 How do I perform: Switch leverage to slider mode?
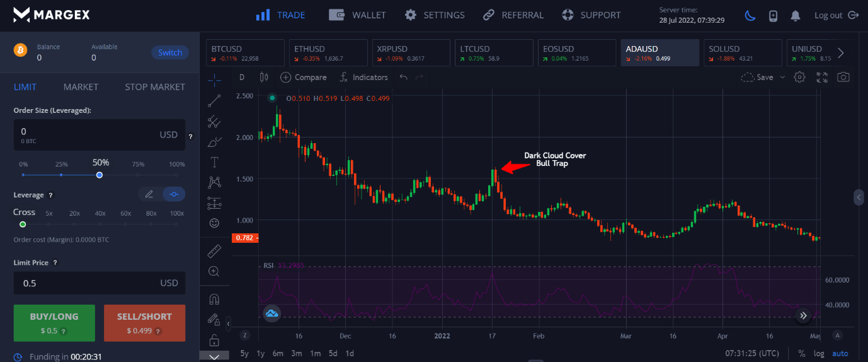(x=174, y=194)
